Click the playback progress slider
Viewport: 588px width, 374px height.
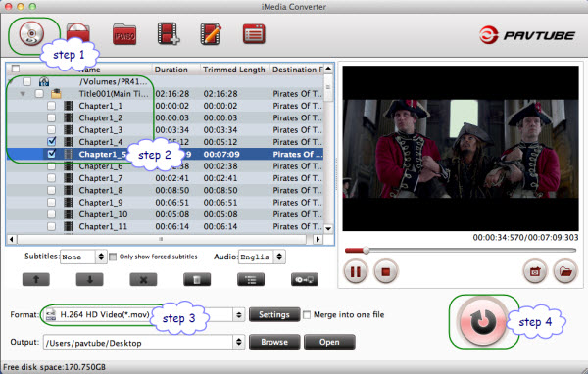point(461,251)
